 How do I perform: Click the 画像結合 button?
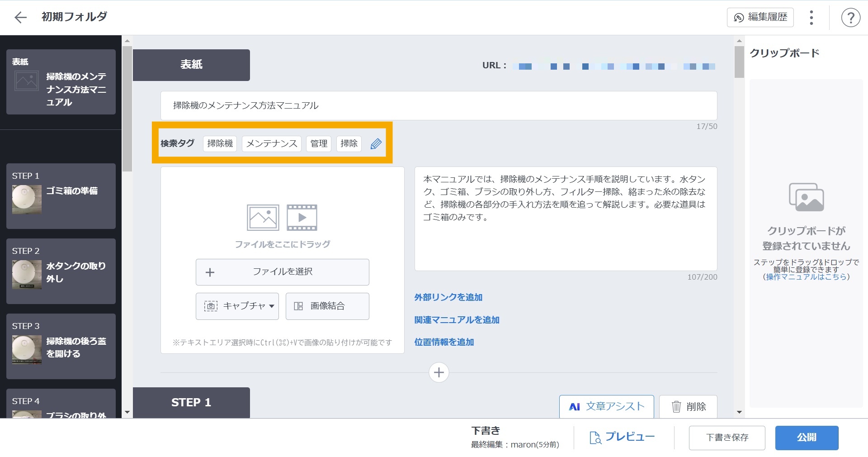coord(327,306)
